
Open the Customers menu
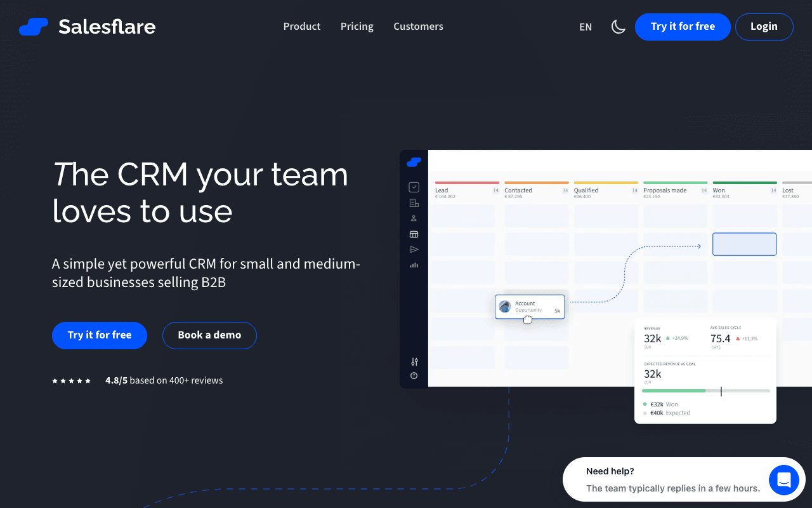[418, 27]
